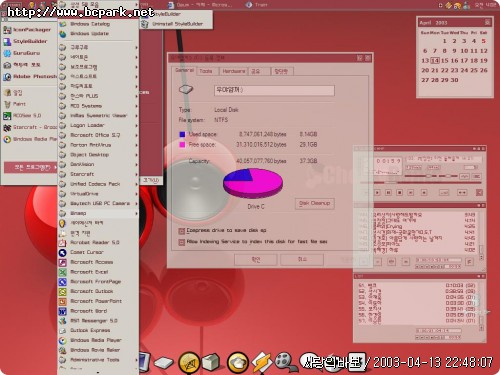This screenshot has height=375, width=500.
Task: Click the Disk Cleanup button
Action: 314,203
